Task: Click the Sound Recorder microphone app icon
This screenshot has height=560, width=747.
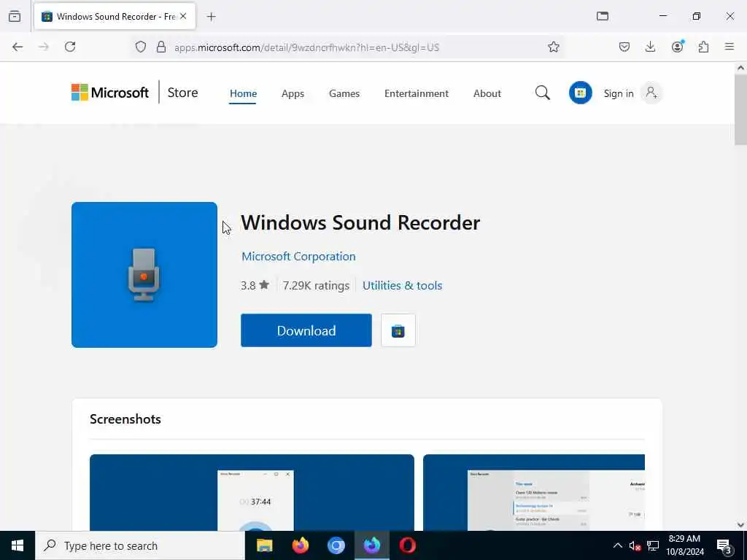Action: pyautogui.click(x=144, y=275)
